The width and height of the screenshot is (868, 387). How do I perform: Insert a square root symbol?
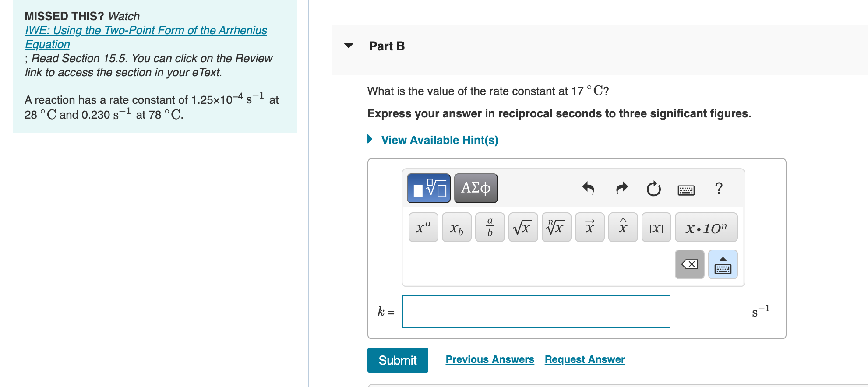click(x=523, y=227)
